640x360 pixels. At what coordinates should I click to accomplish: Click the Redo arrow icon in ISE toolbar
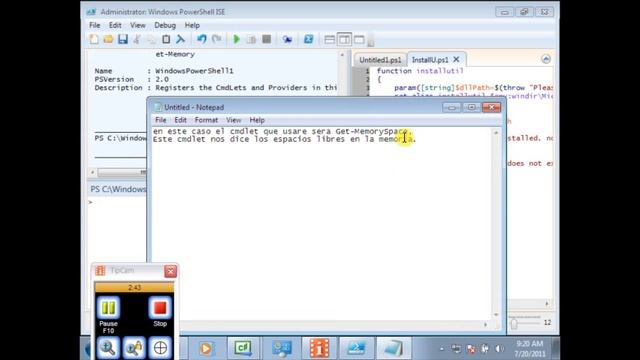pos(217,39)
